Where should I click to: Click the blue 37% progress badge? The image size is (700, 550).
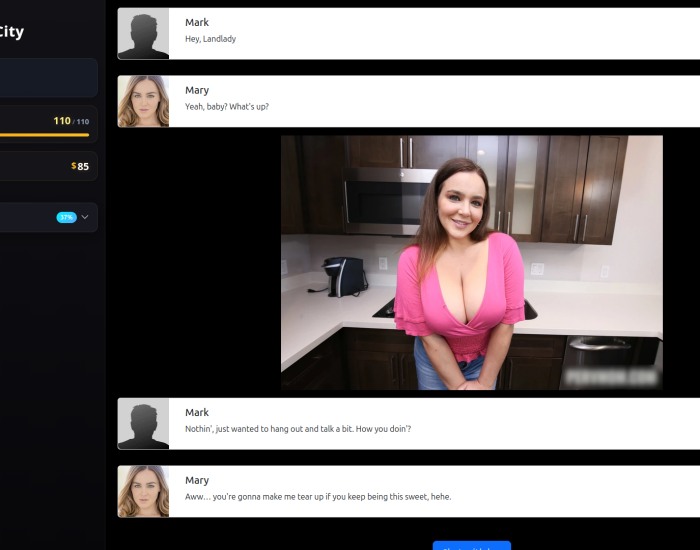(67, 217)
